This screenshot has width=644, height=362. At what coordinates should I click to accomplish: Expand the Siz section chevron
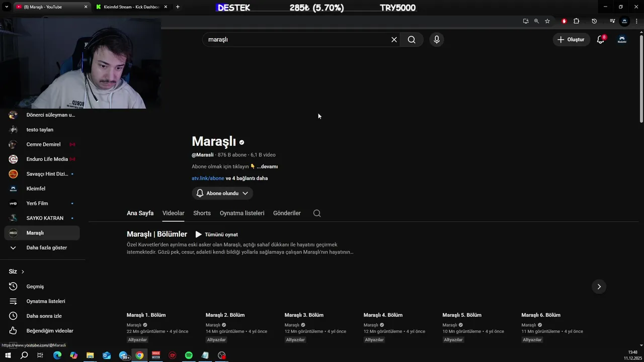[23, 271]
